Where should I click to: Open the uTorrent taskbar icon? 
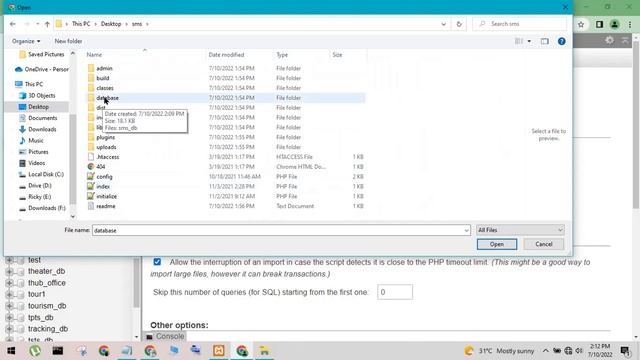[35, 351]
